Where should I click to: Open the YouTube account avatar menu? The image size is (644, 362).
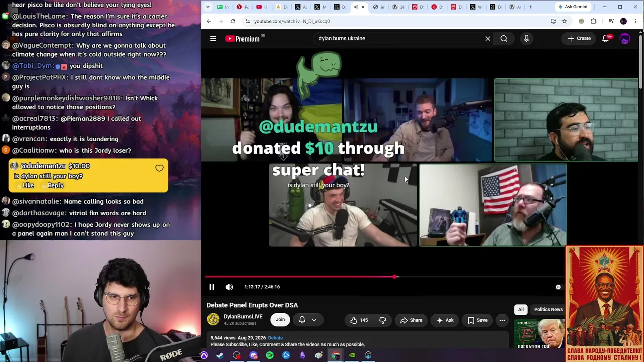pos(625,38)
